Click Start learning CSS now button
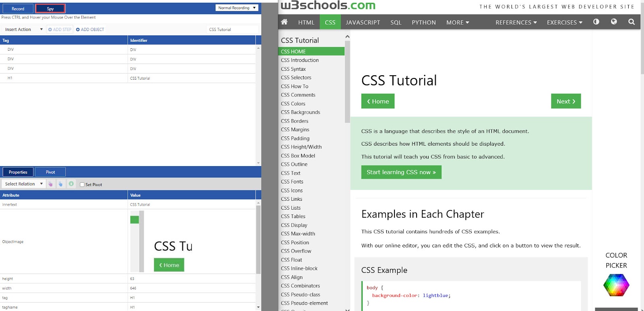 401,172
